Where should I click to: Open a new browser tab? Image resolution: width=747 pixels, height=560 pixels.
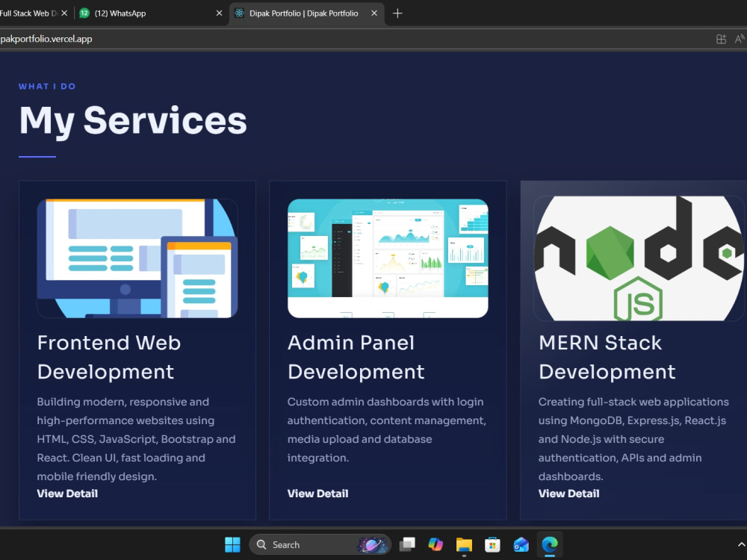pos(397,13)
